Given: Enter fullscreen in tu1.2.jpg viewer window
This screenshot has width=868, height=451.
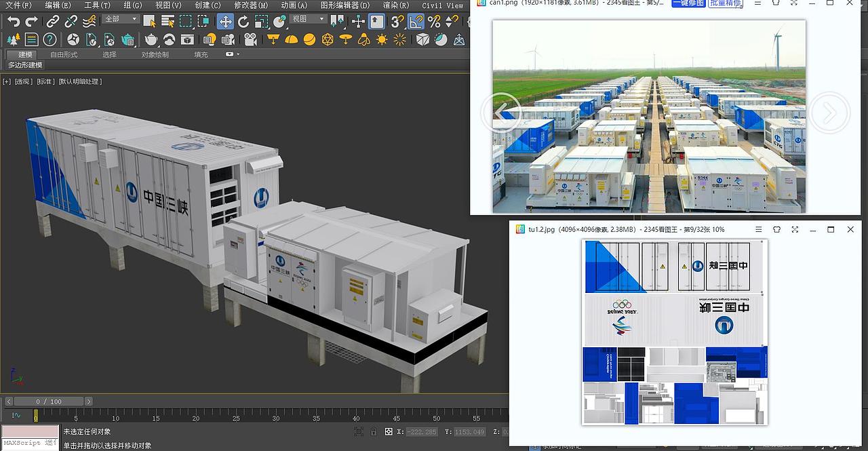Looking at the screenshot, I should pyautogui.click(x=795, y=229).
